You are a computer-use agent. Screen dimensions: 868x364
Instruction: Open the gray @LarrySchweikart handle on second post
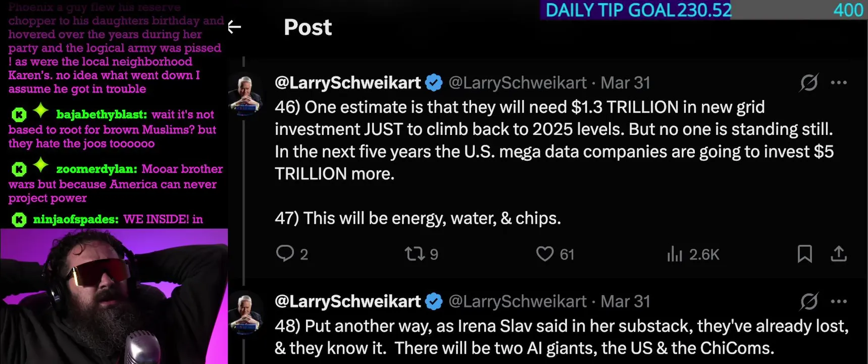(x=518, y=301)
